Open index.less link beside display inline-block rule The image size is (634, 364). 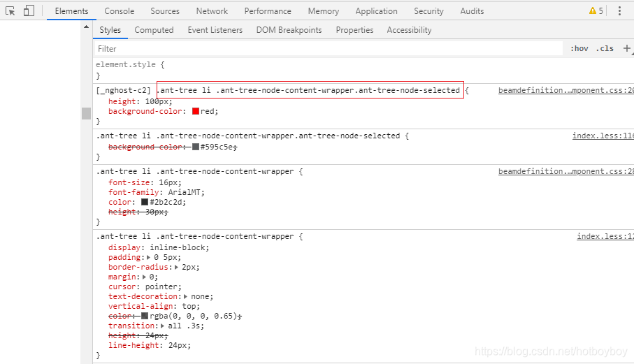[605, 236]
